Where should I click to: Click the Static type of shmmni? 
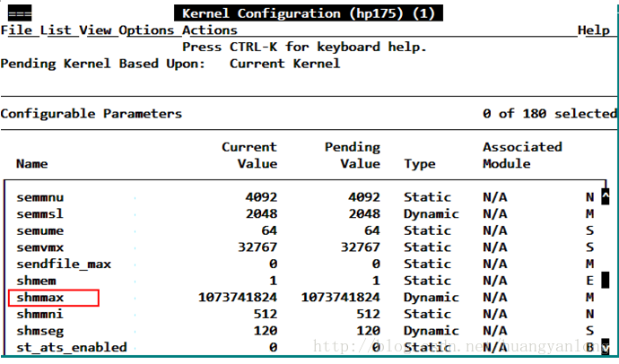pos(427,314)
